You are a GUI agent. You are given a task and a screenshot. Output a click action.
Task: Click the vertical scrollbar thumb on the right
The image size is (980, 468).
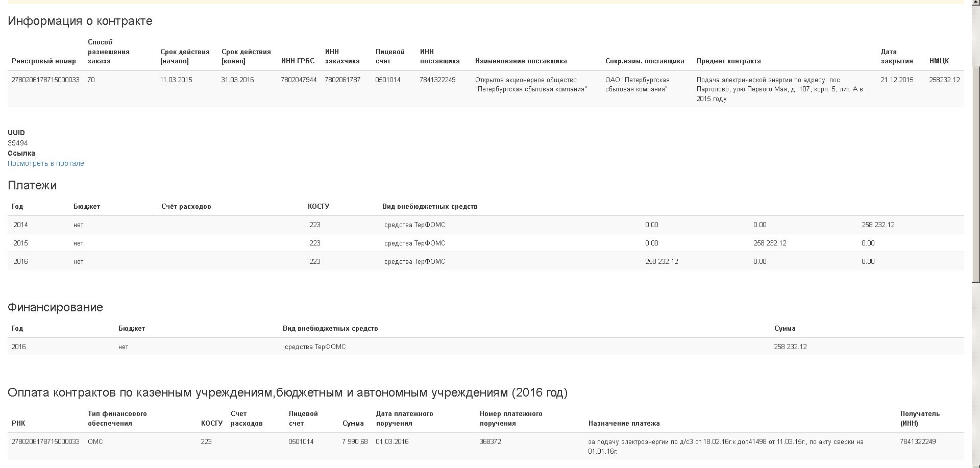(975, 174)
